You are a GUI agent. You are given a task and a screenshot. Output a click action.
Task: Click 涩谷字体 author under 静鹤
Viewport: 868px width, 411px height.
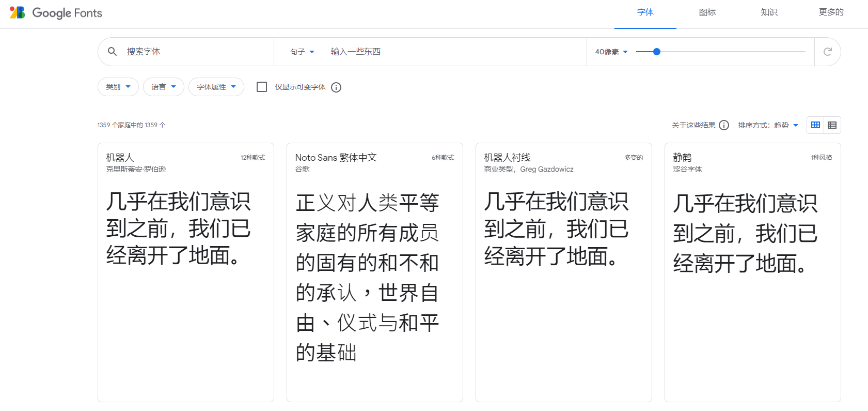687,169
